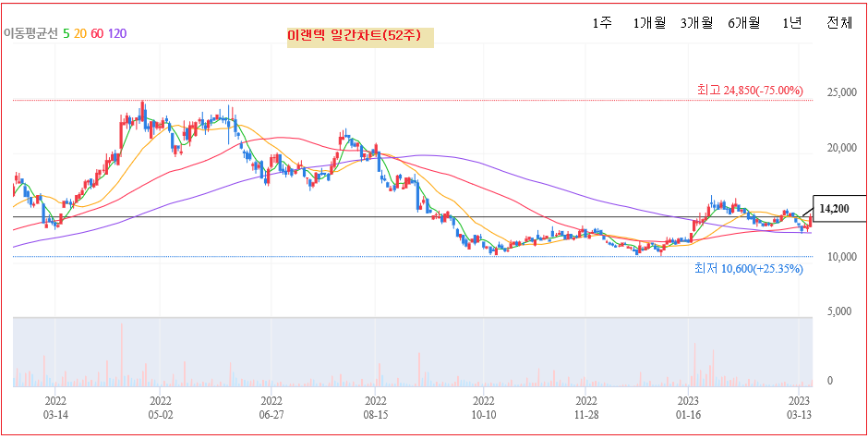Click the 2023 03-13 date label
Screen dimensions: 868x439
pyautogui.click(x=800, y=407)
